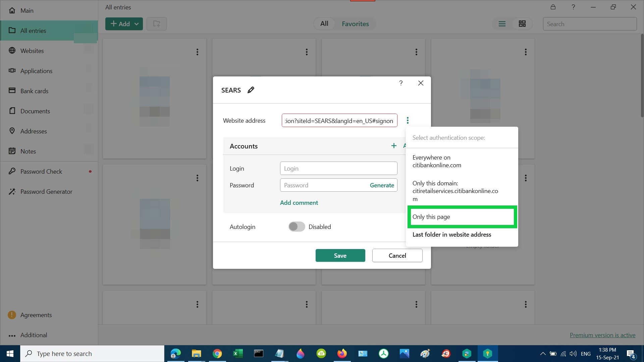
Task: Click the lock vault icon
Action: (553, 7)
